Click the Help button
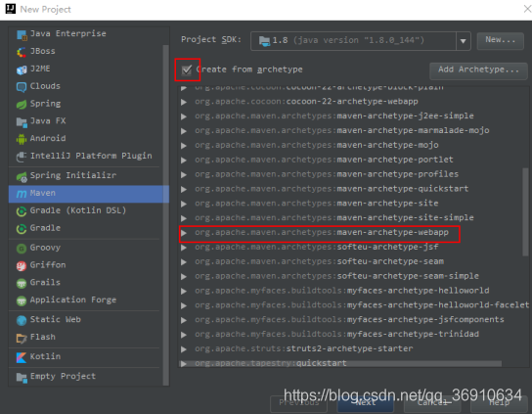 click(x=499, y=403)
